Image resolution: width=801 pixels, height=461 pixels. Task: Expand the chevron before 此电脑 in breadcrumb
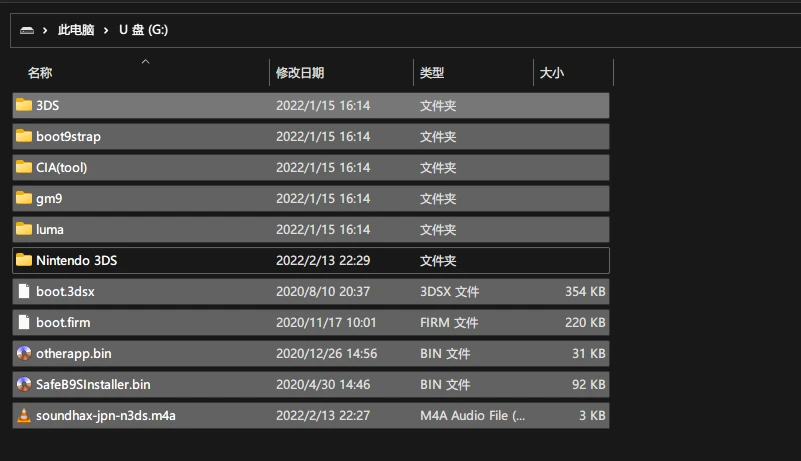(46, 30)
